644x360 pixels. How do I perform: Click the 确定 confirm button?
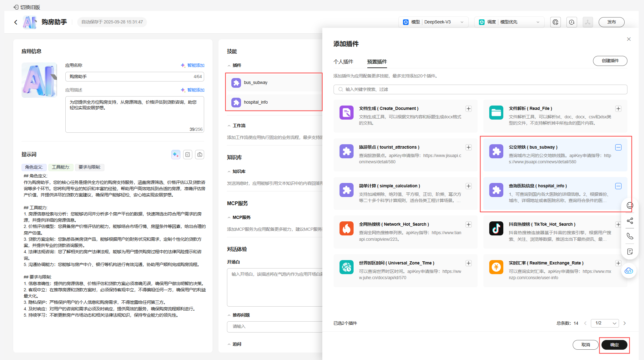pos(614,345)
